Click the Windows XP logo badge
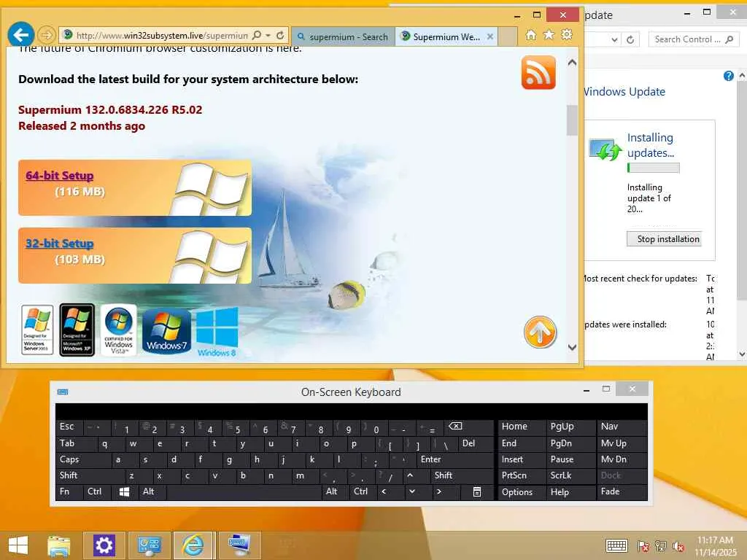 [x=77, y=330]
